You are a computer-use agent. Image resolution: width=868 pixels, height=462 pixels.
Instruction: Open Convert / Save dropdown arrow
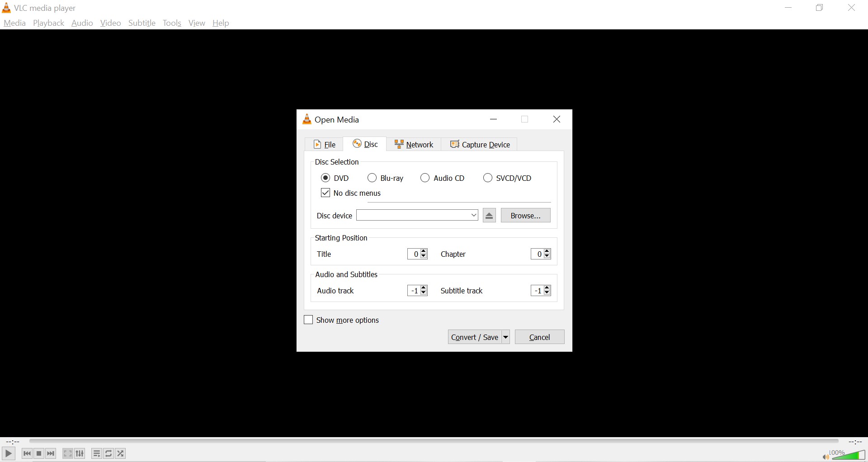click(506, 337)
